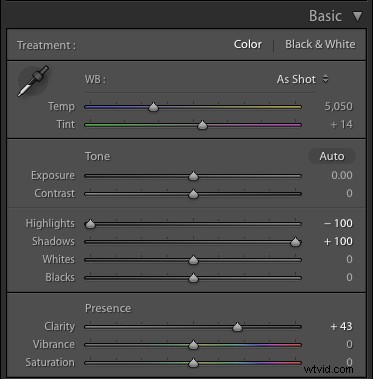Viewport: 373px width, 379px height.
Task: Click the Exposure slider handle
Action: click(x=193, y=176)
